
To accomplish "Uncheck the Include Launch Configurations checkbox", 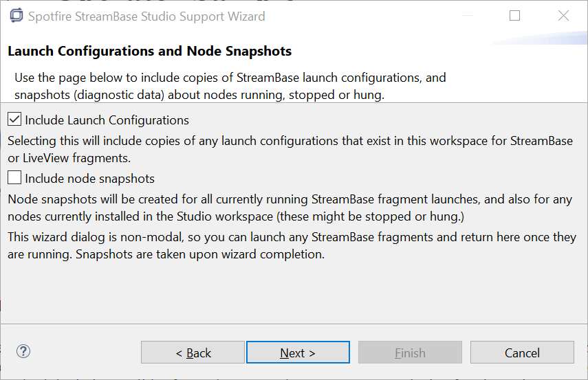I will 14,120.
